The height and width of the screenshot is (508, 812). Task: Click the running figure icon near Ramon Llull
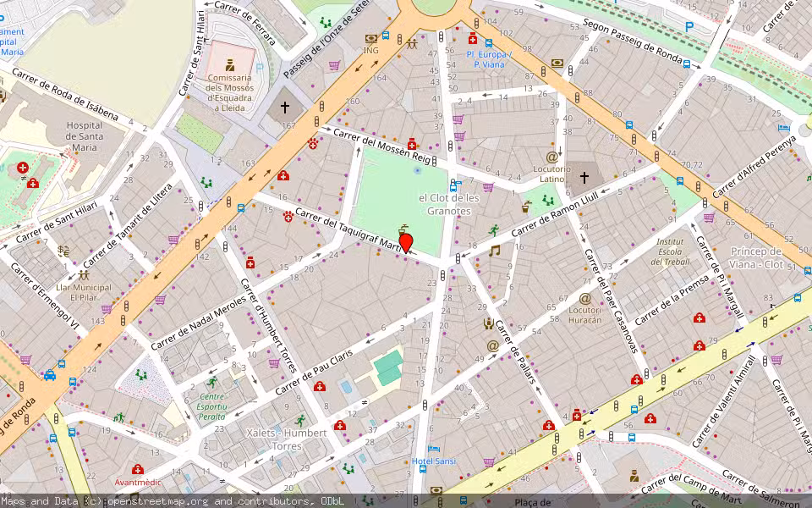tap(493, 230)
